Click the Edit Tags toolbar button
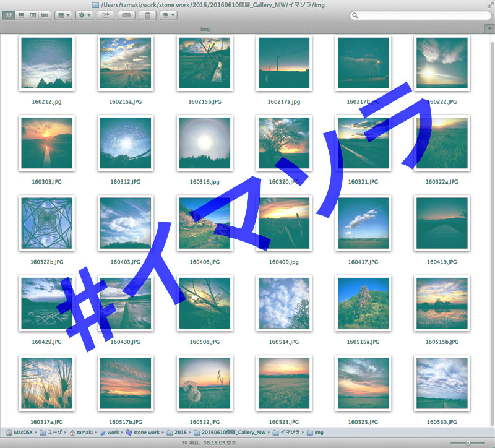This screenshot has width=495, height=448. click(x=126, y=15)
